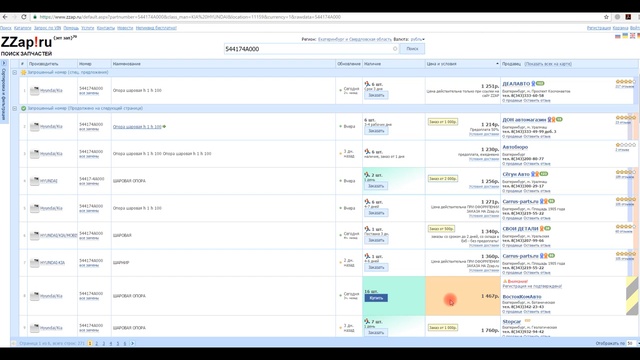
Task: Reload the page in the browser
Action: pyautogui.click(x=24, y=17)
